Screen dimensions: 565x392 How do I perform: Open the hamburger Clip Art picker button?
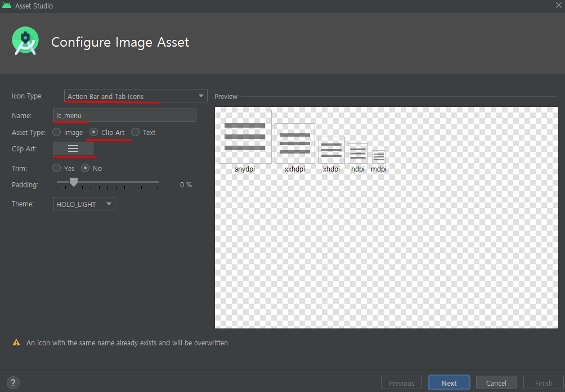pos(73,148)
